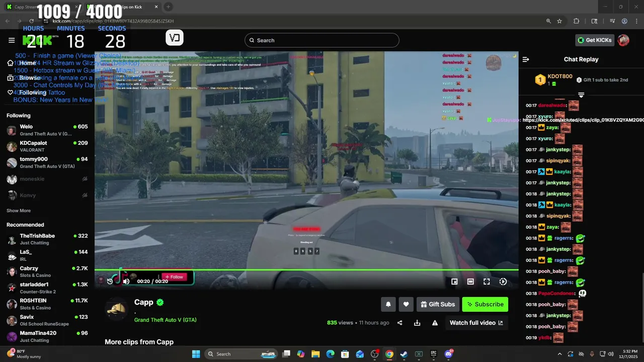
Task: Expand Show More under Following
Action: pos(19,211)
